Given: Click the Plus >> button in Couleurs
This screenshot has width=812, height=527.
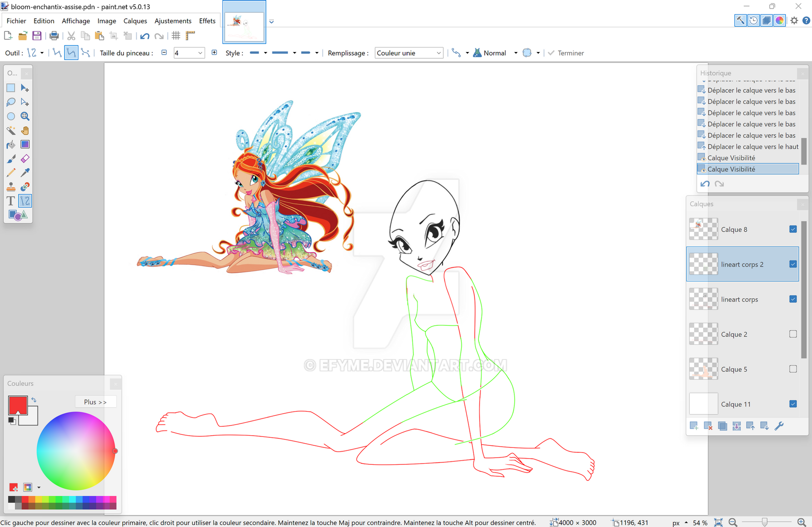Looking at the screenshot, I should click(x=95, y=402).
